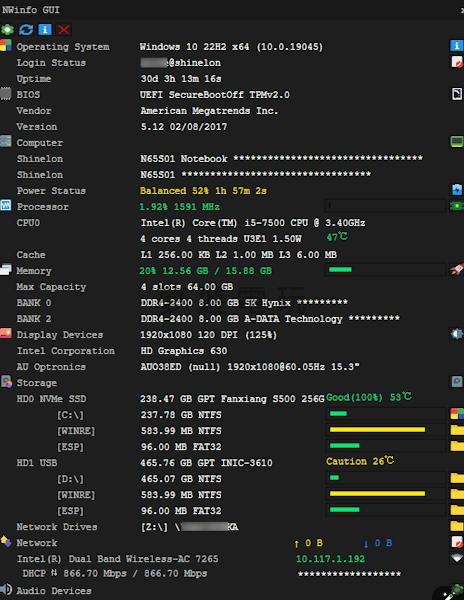
Task: Open folder icon for HD1 ESP partition
Action: tap(457, 510)
